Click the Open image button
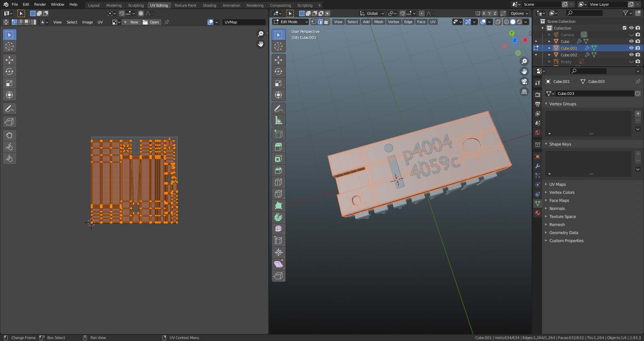 pyautogui.click(x=151, y=22)
